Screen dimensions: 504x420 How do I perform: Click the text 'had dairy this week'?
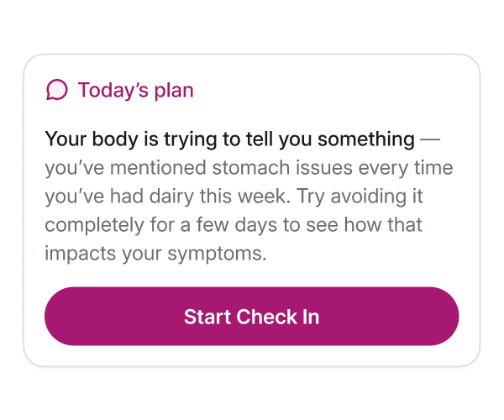click(200, 196)
